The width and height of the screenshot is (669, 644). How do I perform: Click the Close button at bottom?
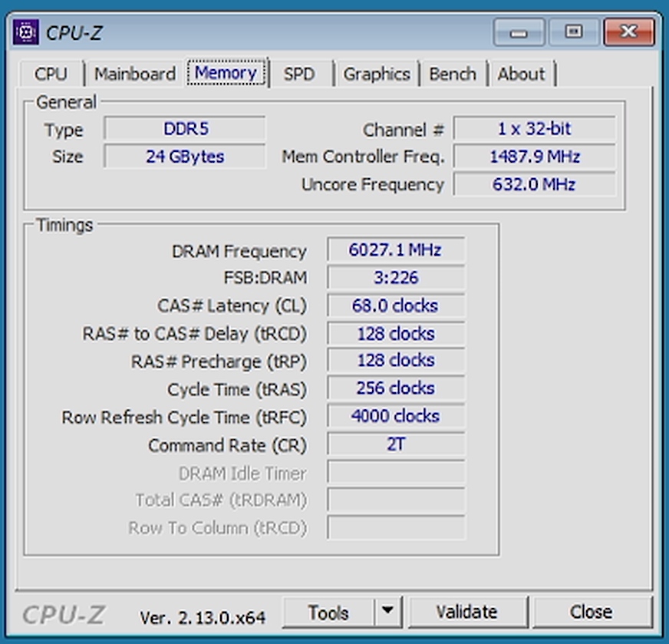click(591, 613)
